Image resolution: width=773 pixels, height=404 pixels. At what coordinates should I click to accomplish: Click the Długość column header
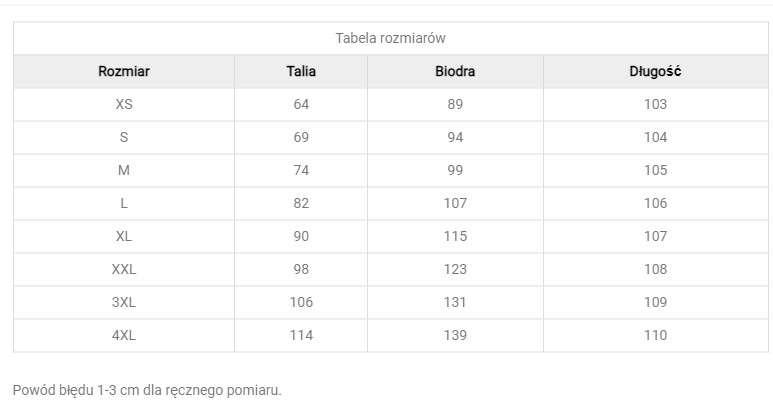[655, 72]
